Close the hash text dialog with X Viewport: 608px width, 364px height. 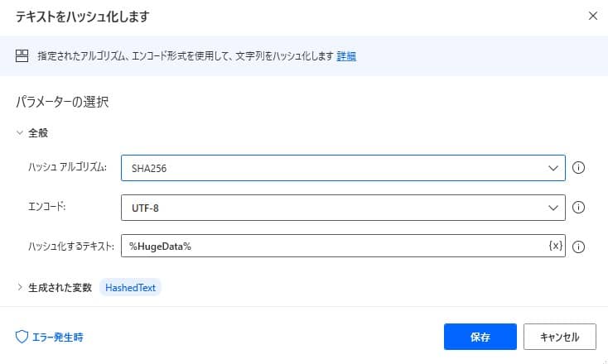pos(591,16)
